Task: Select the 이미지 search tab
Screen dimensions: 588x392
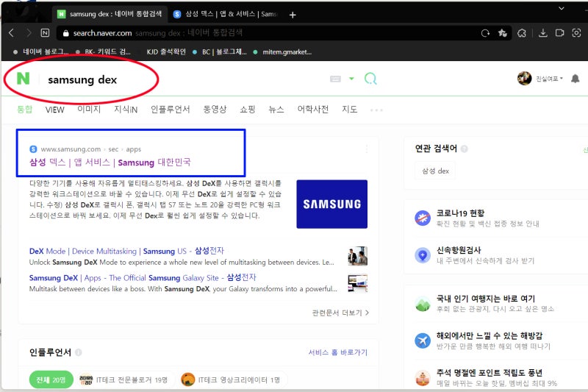Action: (x=89, y=109)
